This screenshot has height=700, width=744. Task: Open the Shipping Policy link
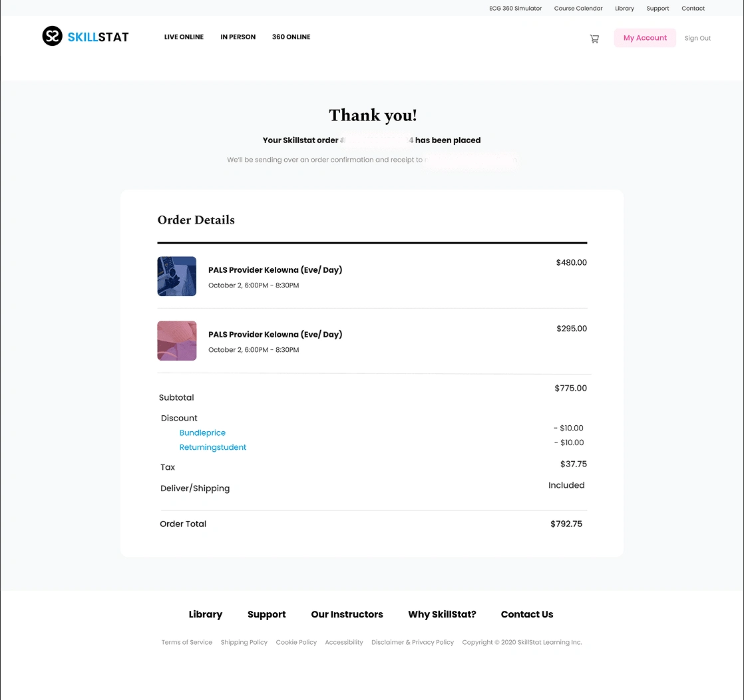coord(244,642)
